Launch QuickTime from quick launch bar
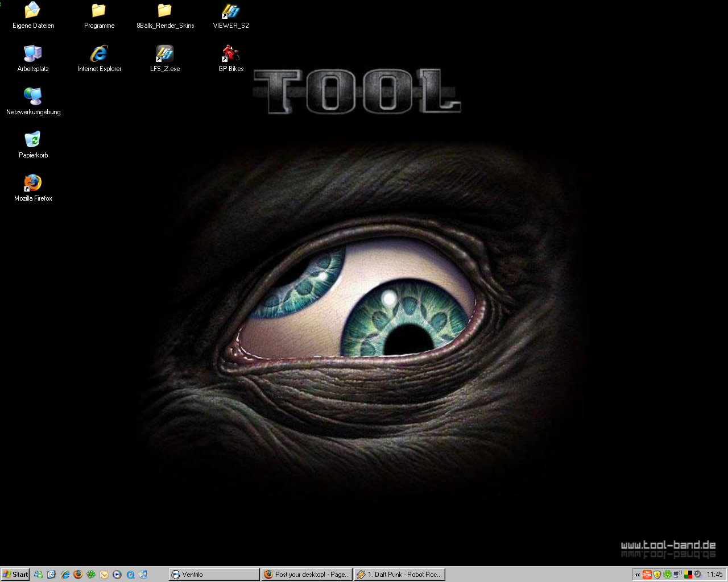 (x=130, y=575)
